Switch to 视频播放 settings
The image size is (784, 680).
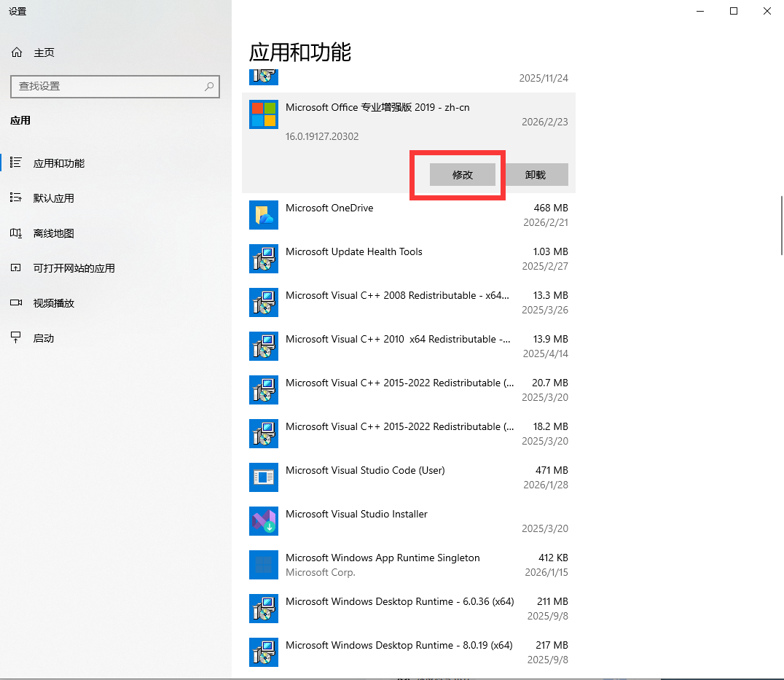pos(116,303)
